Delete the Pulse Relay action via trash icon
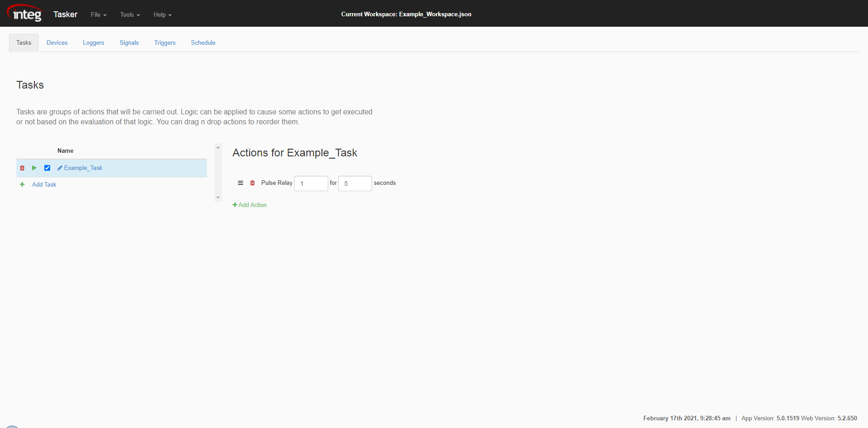This screenshot has width=868, height=428. (x=253, y=183)
